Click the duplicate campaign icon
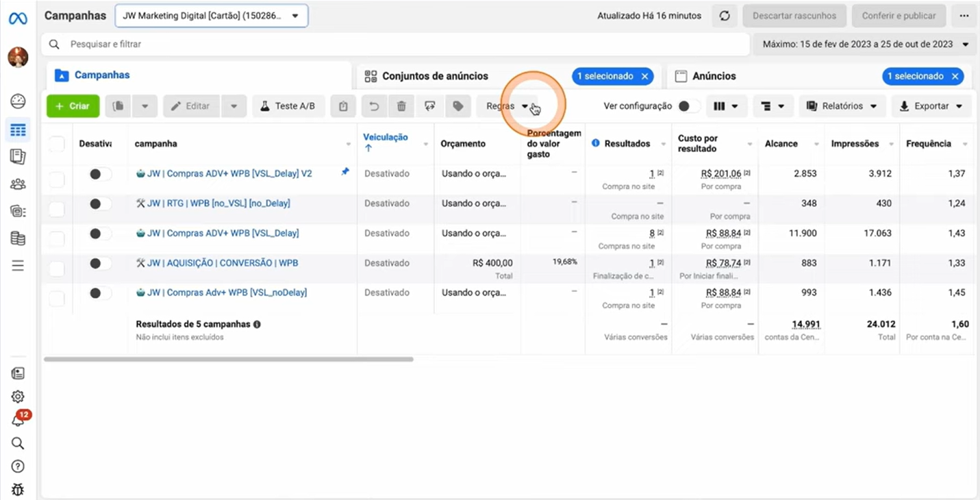This screenshot has height=500, width=980. [x=118, y=106]
